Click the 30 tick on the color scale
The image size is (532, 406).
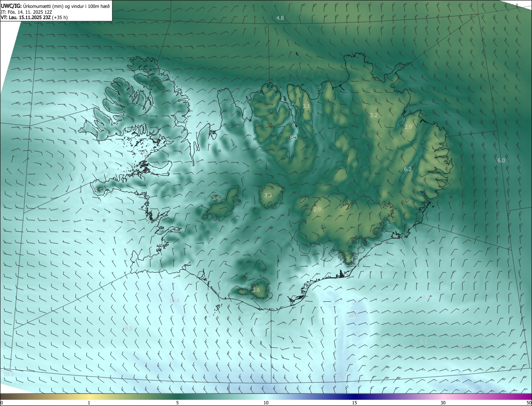click(443, 403)
